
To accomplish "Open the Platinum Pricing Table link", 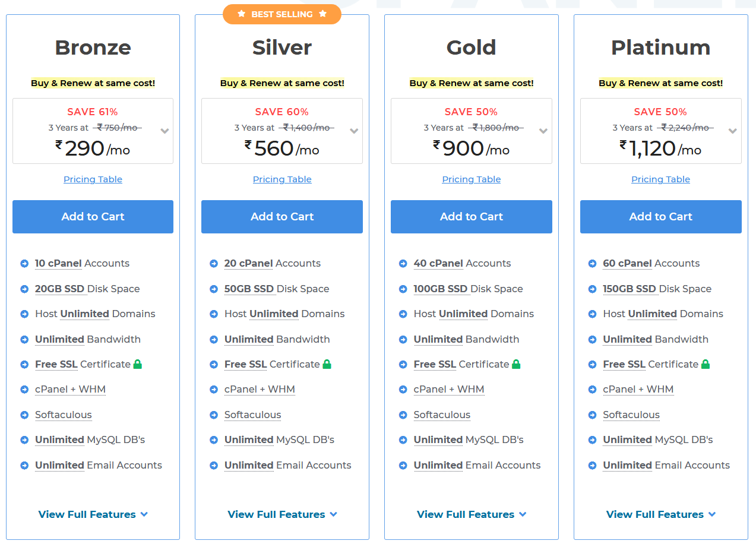I will point(661,179).
